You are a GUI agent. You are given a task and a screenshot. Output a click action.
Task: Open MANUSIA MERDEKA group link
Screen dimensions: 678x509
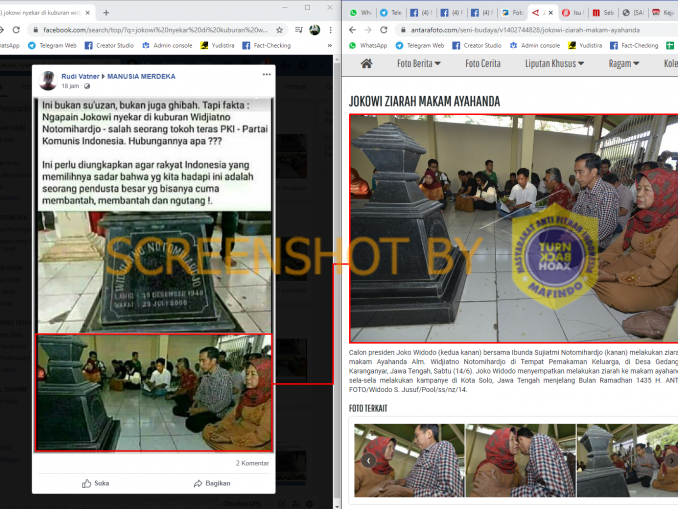click(141, 77)
